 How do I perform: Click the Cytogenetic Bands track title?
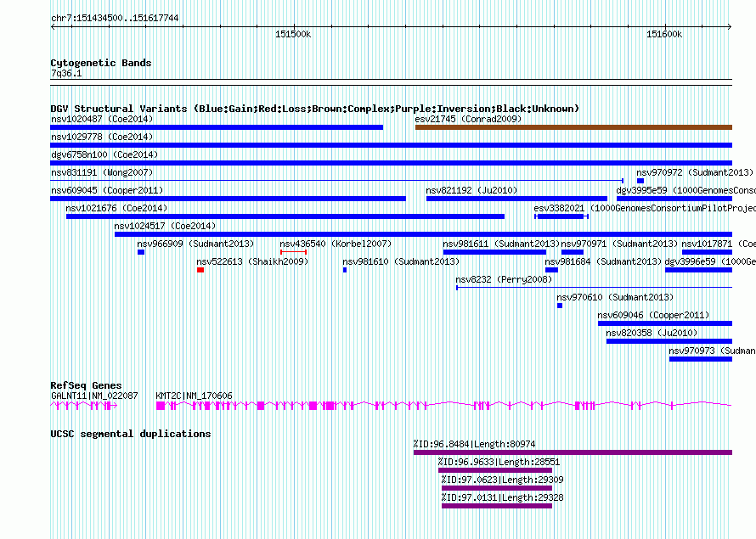coord(101,63)
